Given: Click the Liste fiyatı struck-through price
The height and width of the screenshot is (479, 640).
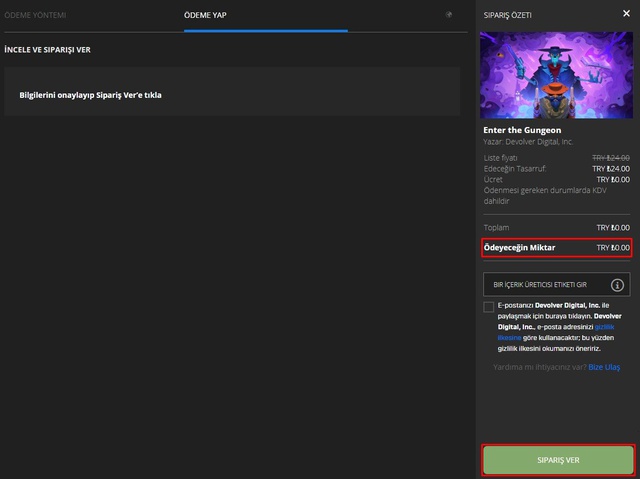Looking at the screenshot, I should 611,158.
